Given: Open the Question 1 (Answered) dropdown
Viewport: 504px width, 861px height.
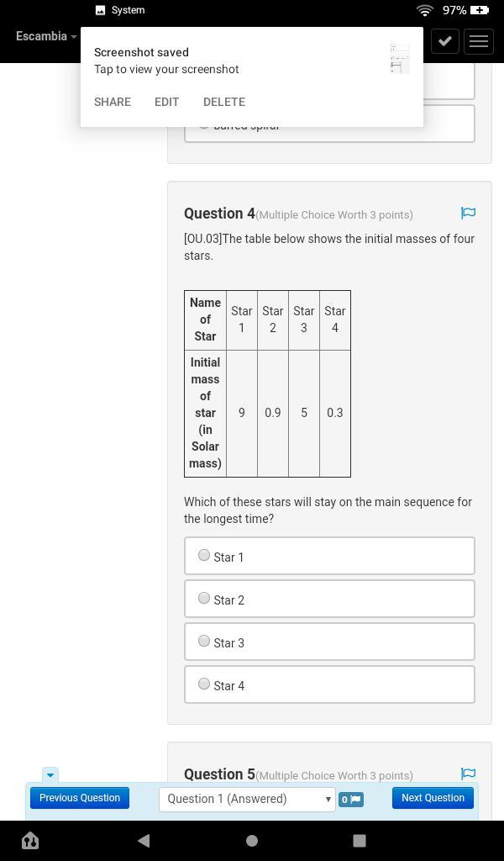Looking at the screenshot, I should pyautogui.click(x=247, y=799).
